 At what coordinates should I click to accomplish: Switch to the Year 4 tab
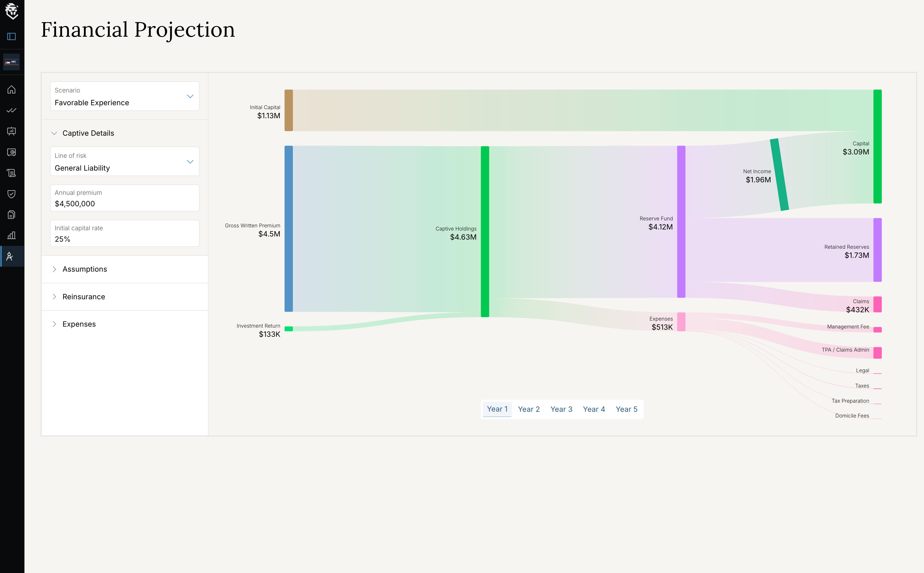(594, 409)
